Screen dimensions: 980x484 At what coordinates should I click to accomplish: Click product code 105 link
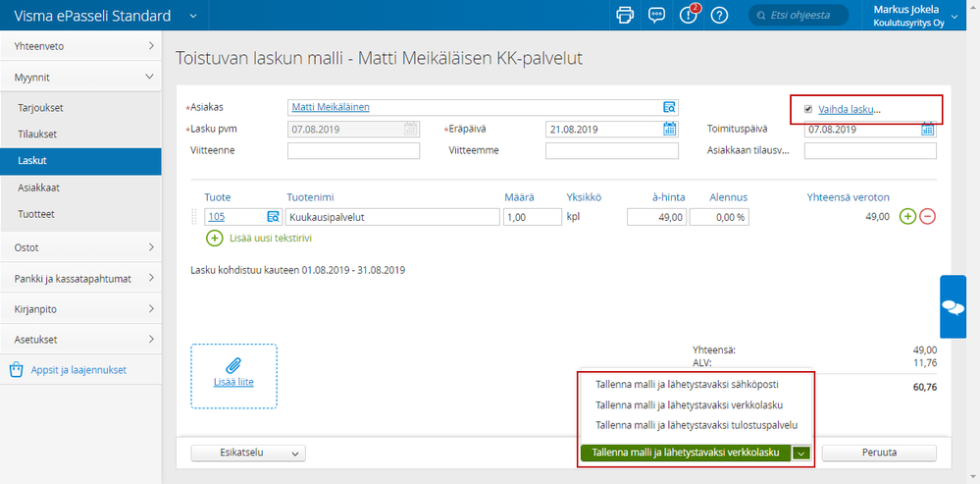216,217
